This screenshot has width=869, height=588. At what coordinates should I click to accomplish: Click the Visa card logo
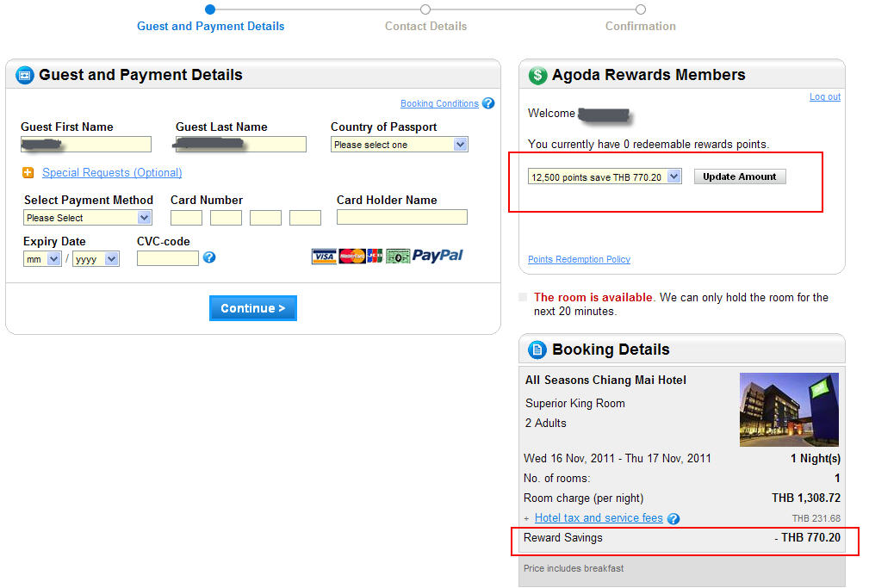pyautogui.click(x=324, y=256)
